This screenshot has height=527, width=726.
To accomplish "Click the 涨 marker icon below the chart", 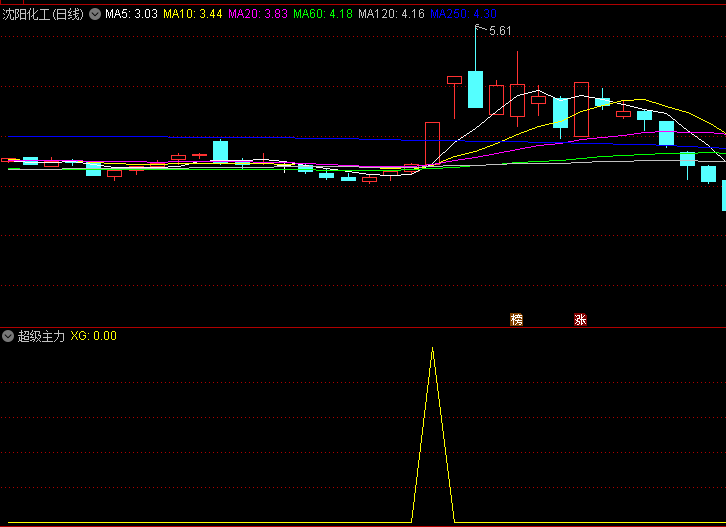I will (x=580, y=320).
